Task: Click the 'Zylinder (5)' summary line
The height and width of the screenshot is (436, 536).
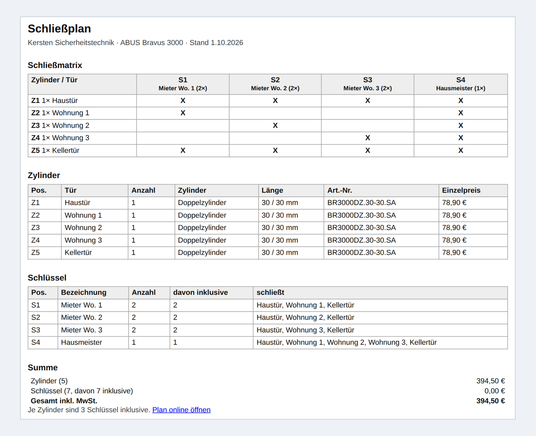Action: click(49, 381)
